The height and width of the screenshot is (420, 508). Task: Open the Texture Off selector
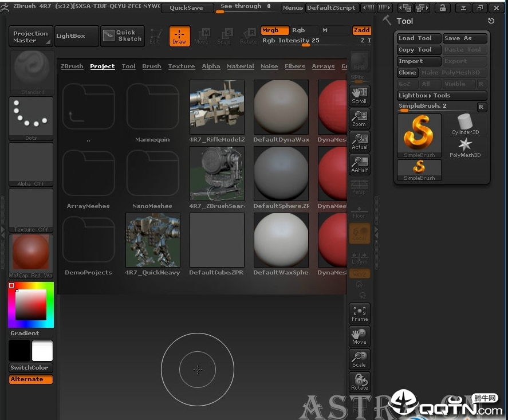click(x=31, y=210)
